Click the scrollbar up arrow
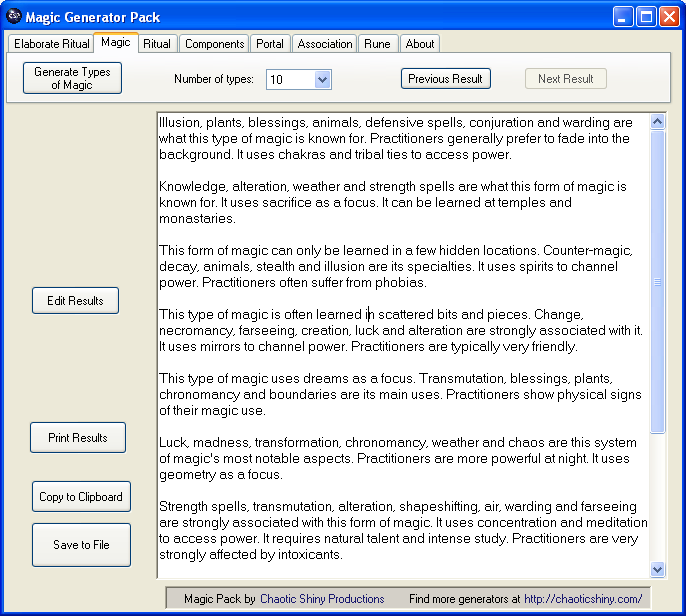The image size is (686, 616). tap(658, 122)
